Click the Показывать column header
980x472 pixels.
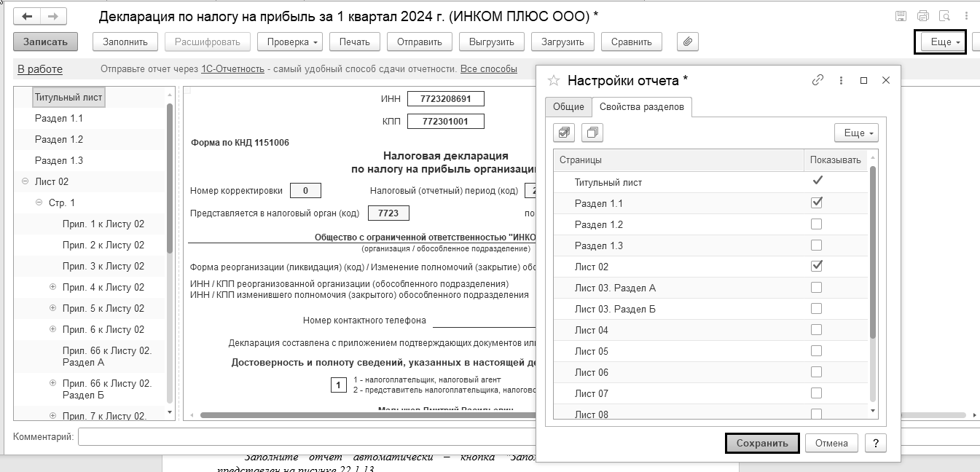pos(836,160)
